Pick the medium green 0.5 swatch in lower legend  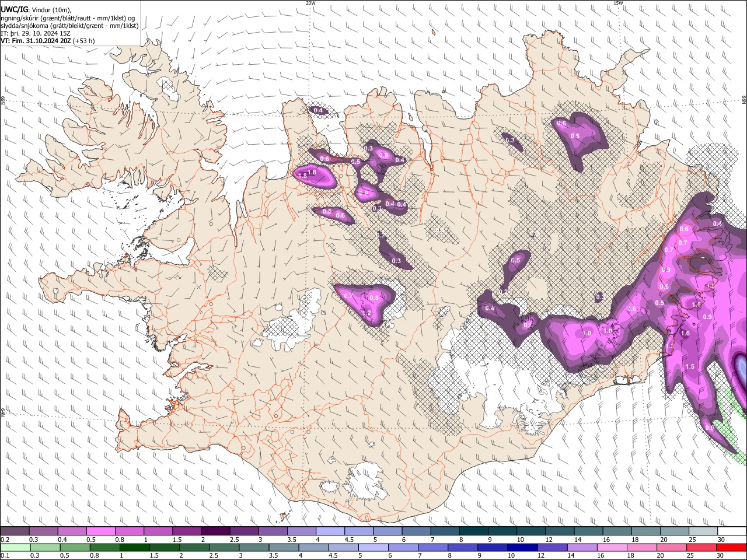(75, 547)
